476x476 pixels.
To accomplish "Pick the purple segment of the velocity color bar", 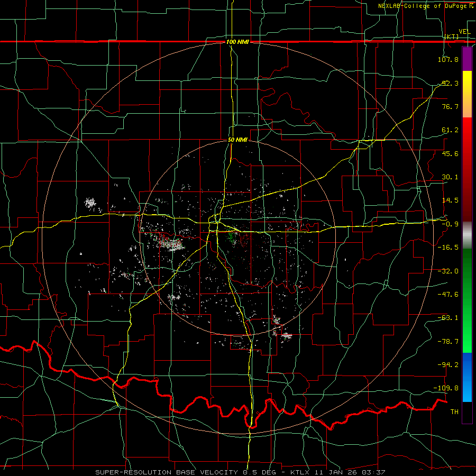I will (467, 59).
